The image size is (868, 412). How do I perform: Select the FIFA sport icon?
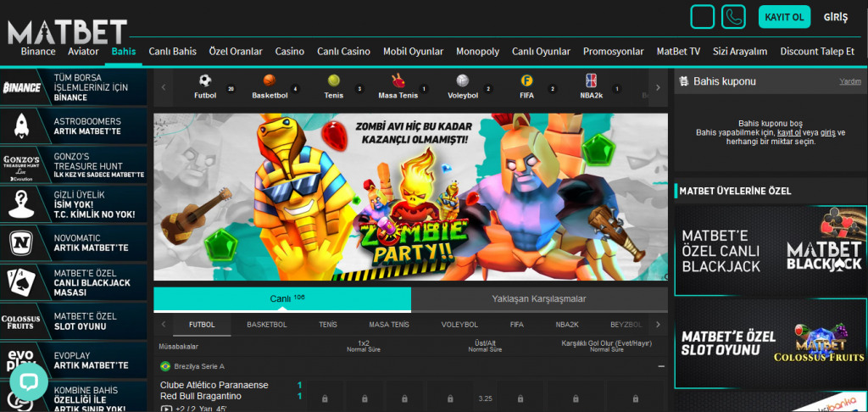pos(526,81)
